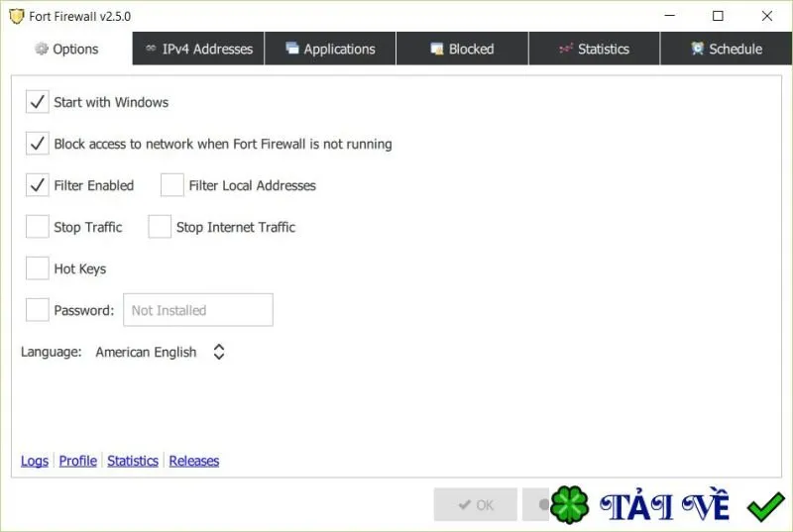The image size is (793, 532).
Task: Click the Schedule clock icon
Action: click(698, 49)
